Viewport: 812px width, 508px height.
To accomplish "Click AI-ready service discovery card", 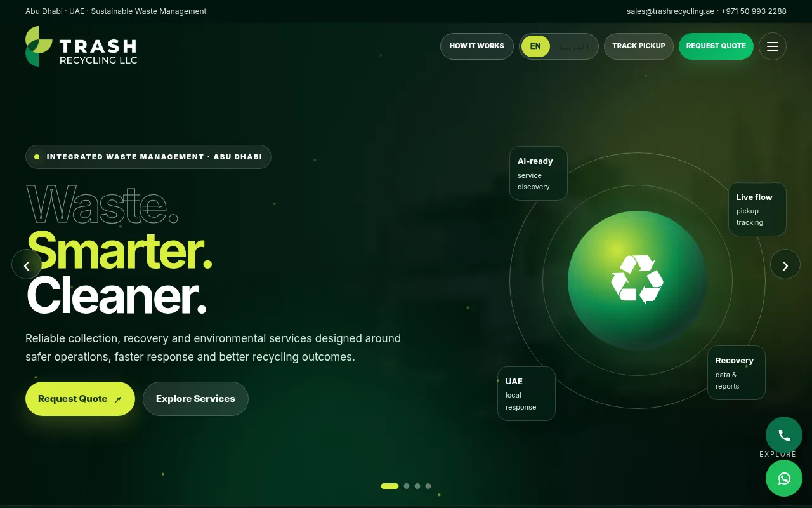I will pyautogui.click(x=539, y=173).
